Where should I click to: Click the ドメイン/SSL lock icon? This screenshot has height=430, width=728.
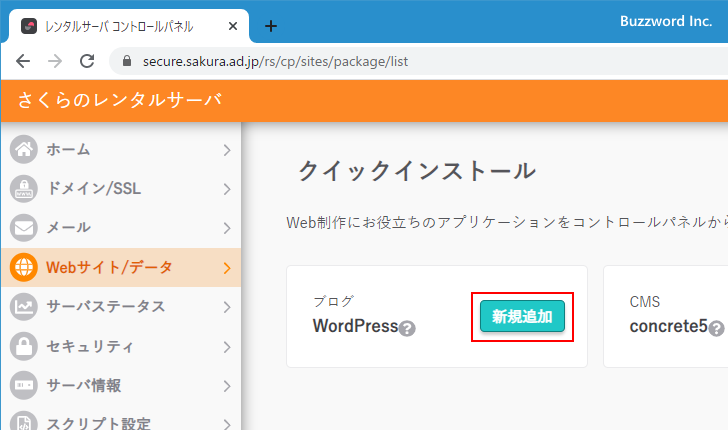click(x=24, y=189)
